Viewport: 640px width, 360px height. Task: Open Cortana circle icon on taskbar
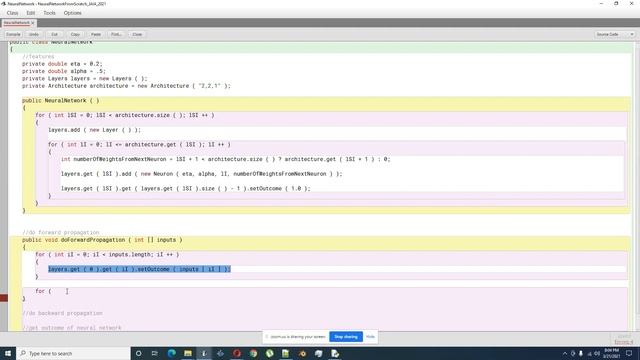tap(139, 353)
